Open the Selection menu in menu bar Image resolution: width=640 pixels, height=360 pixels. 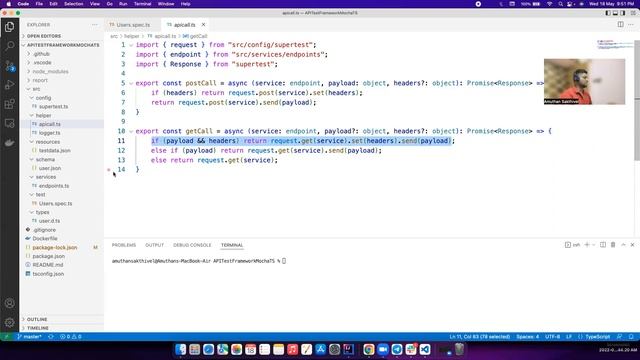coord(73,4)
